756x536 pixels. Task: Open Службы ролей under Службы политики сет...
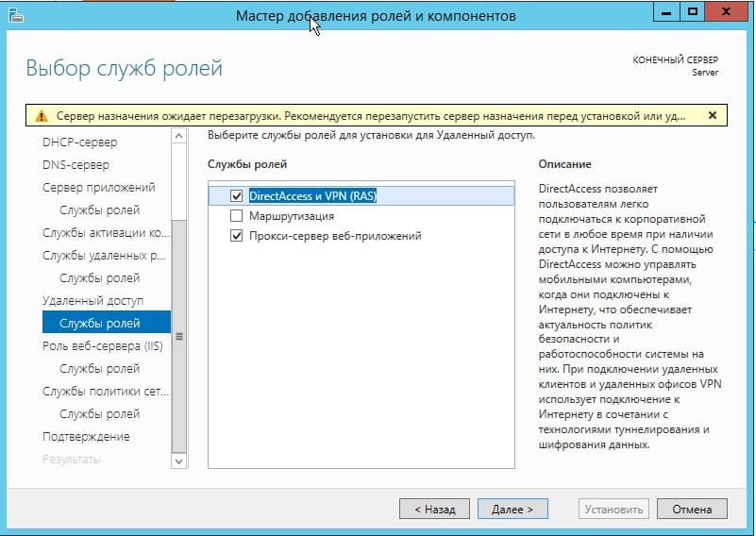[99, 414]
